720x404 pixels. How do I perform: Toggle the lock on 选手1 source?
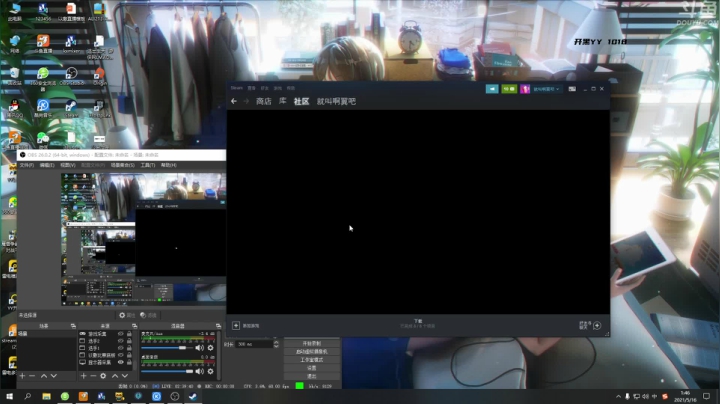coord(129,348)
